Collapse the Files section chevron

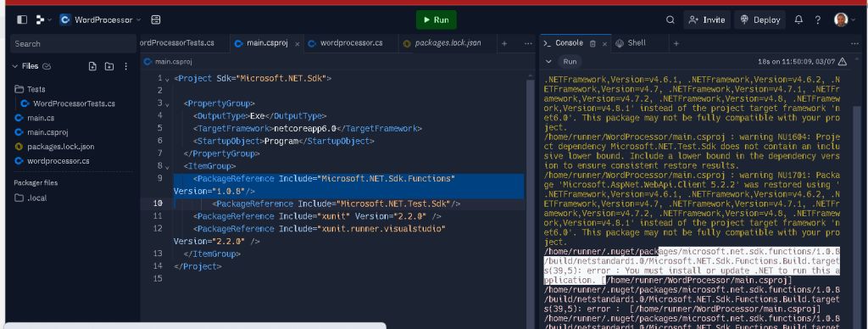coord(15,66)
